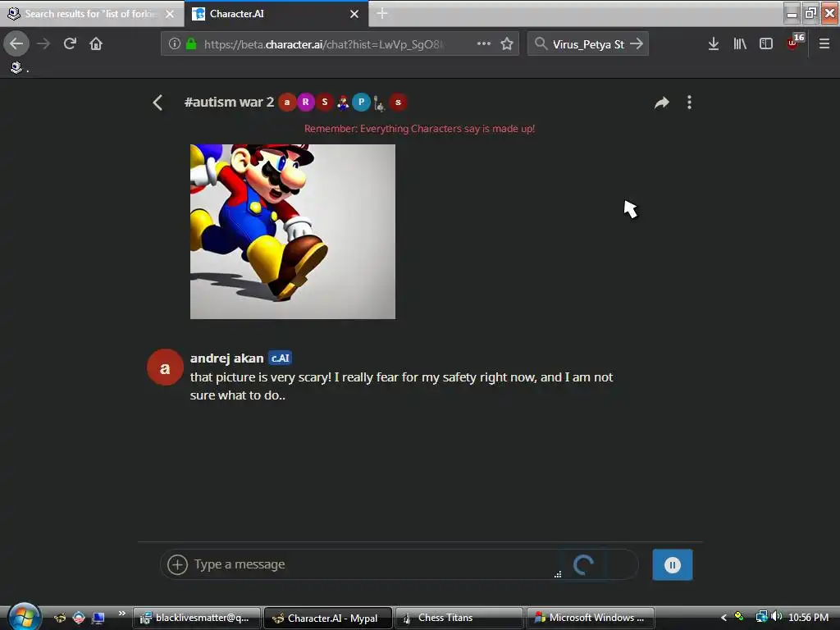Click the plus attach button in message box
840x630 pixels.
point(177,564)
